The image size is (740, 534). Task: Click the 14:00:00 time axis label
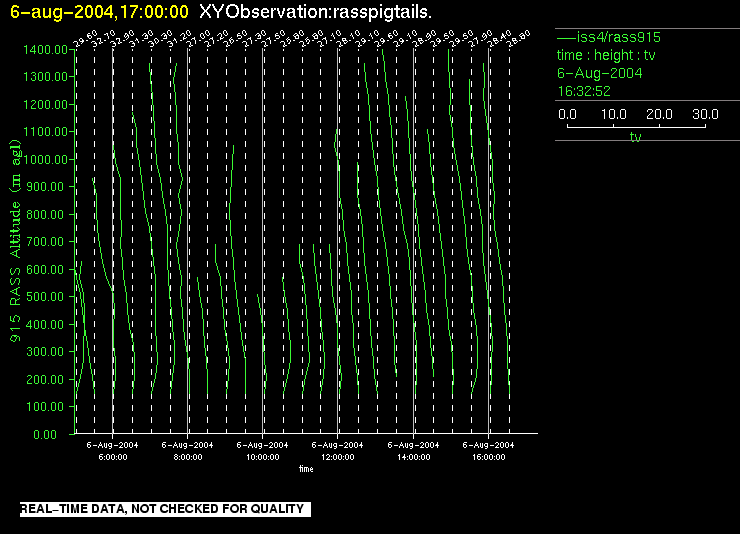413,456
